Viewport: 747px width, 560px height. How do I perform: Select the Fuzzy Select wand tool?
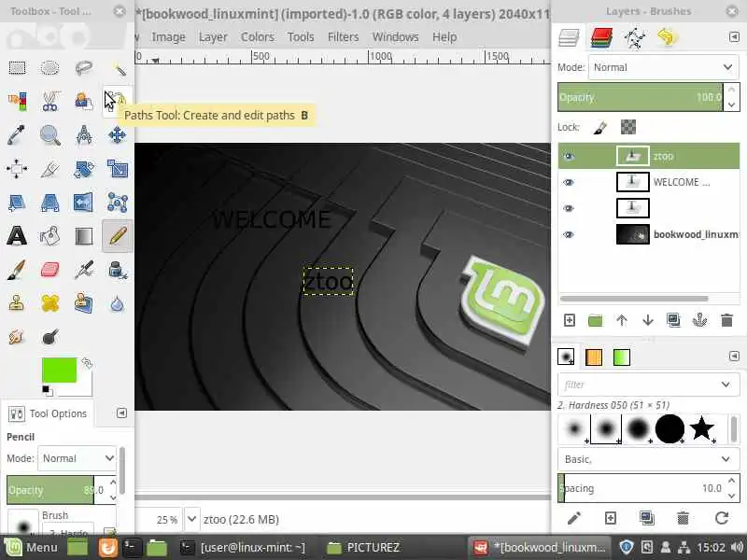118,68
